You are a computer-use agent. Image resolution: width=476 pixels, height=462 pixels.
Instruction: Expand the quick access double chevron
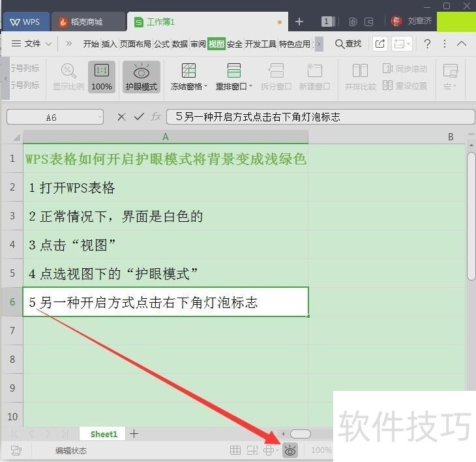[69, 44]
